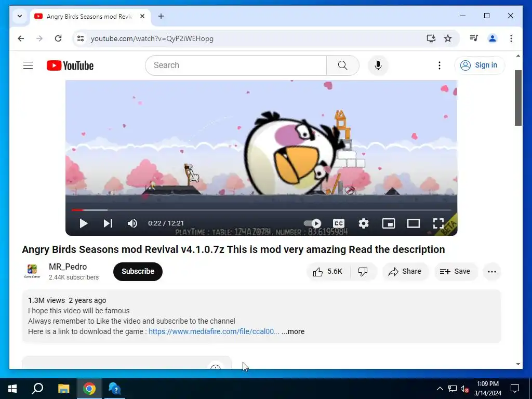Click the muted speaker tray icon
This screenshot has height=399, width=532.
point(464,389)
